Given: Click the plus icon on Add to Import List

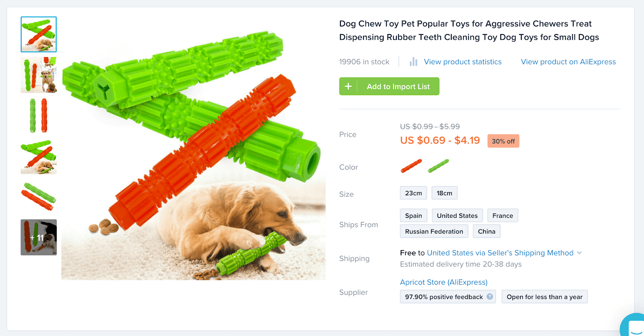Looking at the screenshot, I should tap(348, 86).
